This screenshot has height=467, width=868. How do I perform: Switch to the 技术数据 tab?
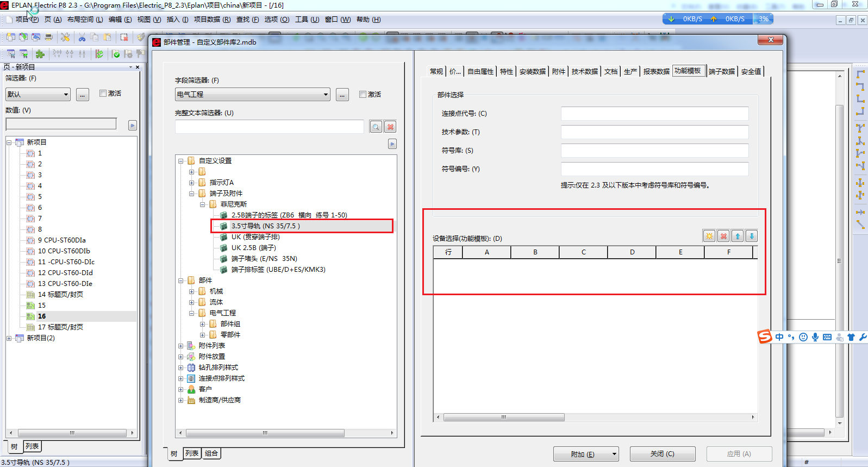pos(584,71)
